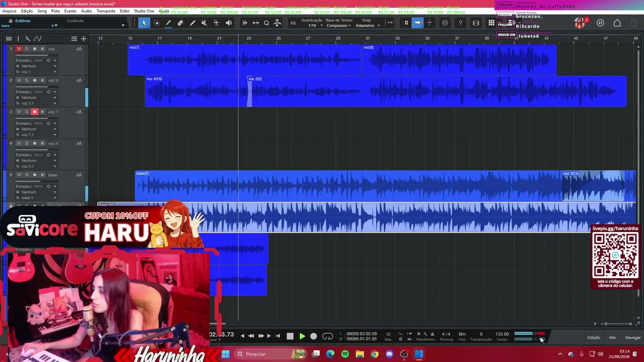Click the tempo value 133.00
644x362 pixels.
[x=502, y=334]
